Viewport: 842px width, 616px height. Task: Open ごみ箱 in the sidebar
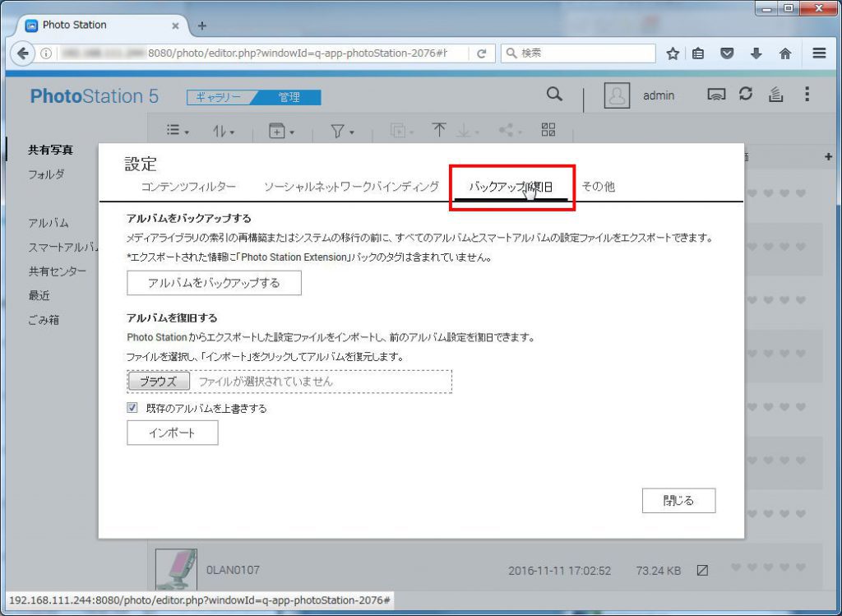44,320
